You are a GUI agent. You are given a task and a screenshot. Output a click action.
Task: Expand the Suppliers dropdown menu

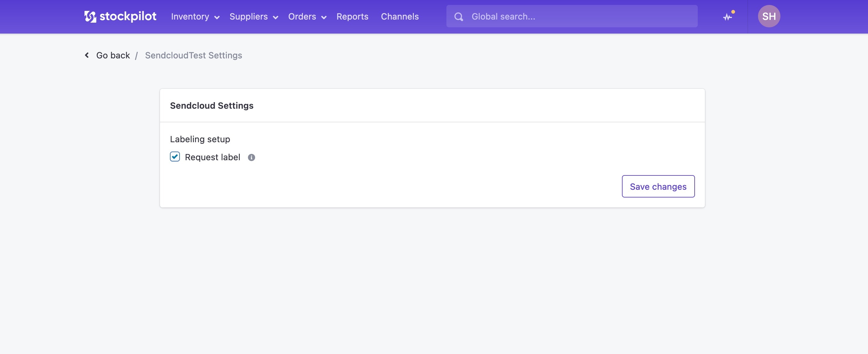(x=254, y=16)
